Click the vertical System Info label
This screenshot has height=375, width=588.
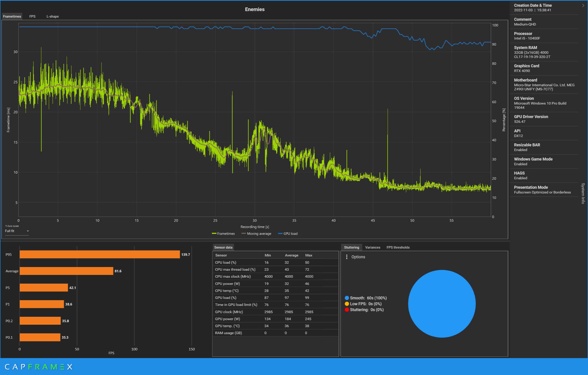coord(583,193)
